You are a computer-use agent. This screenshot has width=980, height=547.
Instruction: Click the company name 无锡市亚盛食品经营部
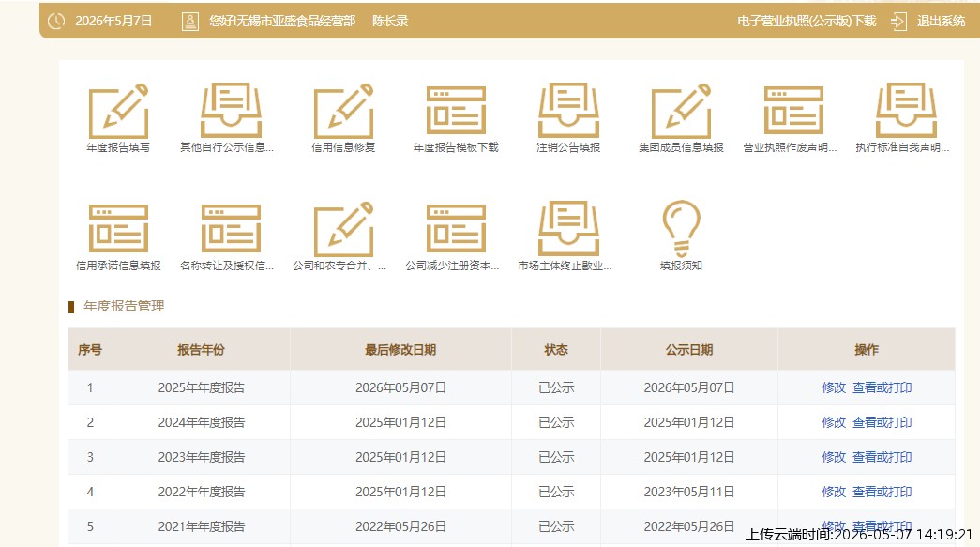coord(294,22)
